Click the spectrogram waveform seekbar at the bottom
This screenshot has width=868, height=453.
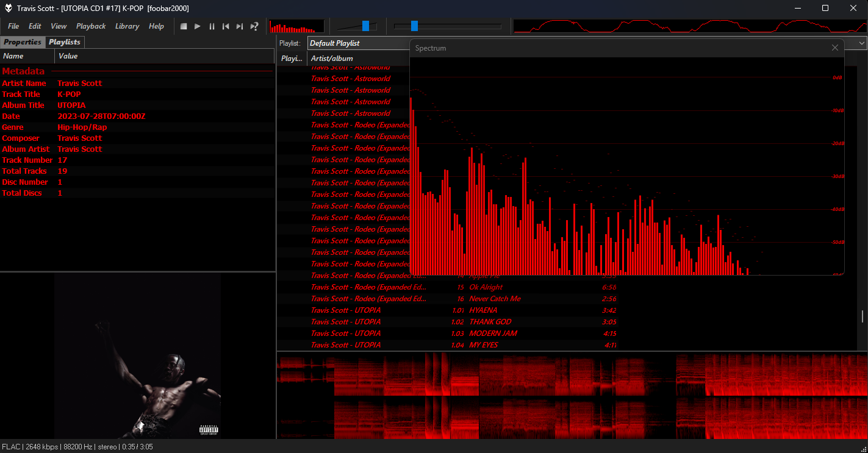(572, 396)
